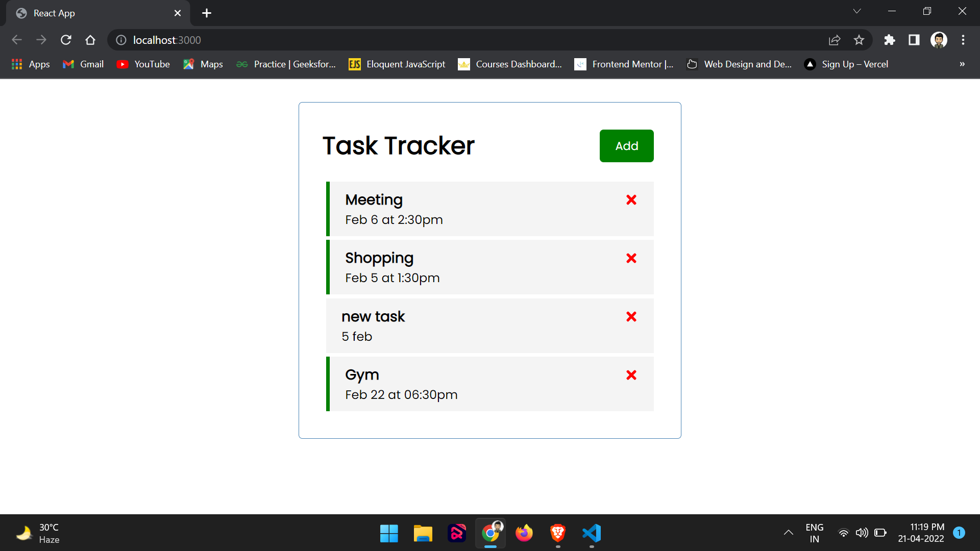
Task: Open the YouTube bookmark
Action: point(143,64)
